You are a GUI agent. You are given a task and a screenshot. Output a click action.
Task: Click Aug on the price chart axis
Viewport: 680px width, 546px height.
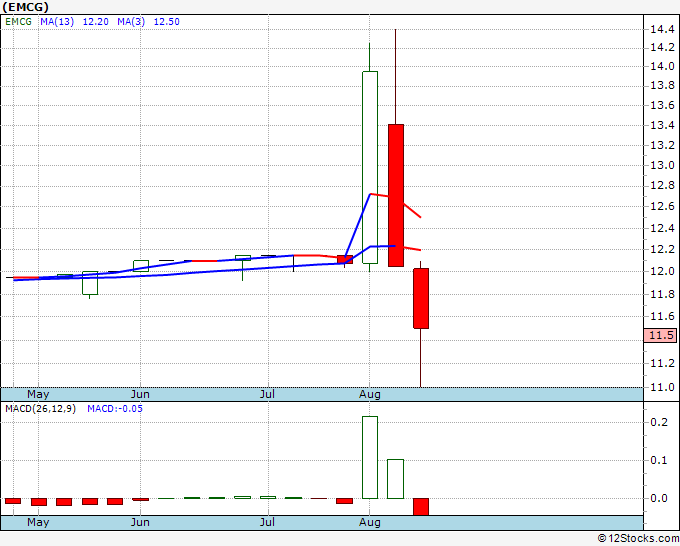(369, 395)
